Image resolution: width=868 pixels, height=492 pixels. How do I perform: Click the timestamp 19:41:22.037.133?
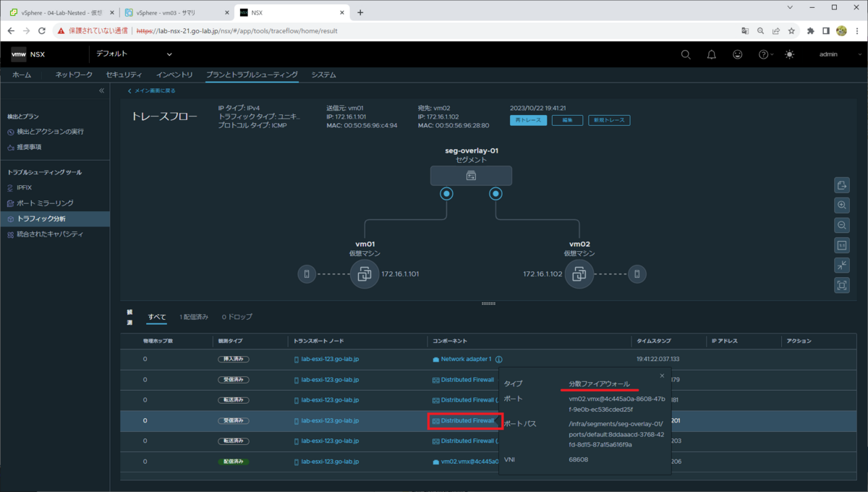658,359
